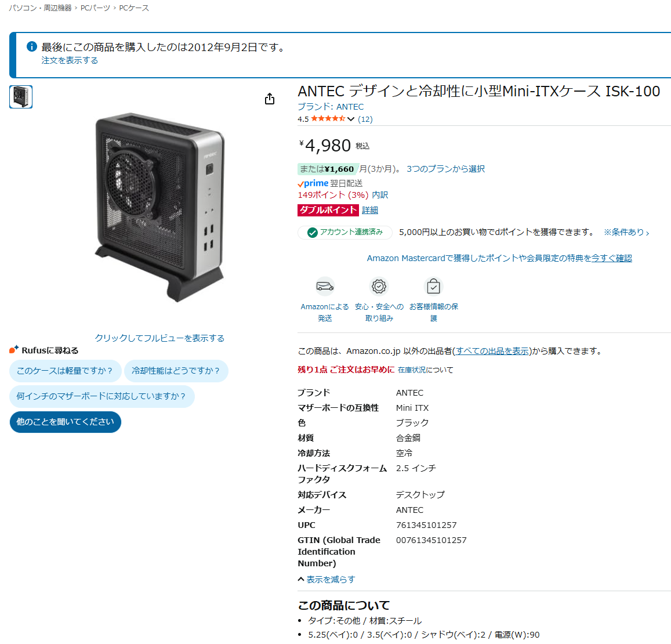Viewport: 671px width, 644px height.
Task: Click the safety badge icon
Action: click(379, 287)
